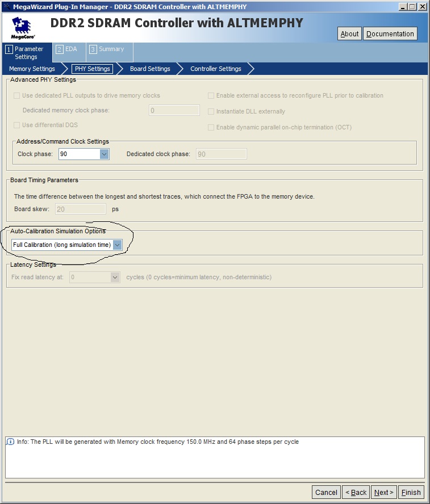Open Auto-Calibration Simulation Options dropdown
This screenshot has width=430, height=504.
pyautogui.click(x=67, y=245)
